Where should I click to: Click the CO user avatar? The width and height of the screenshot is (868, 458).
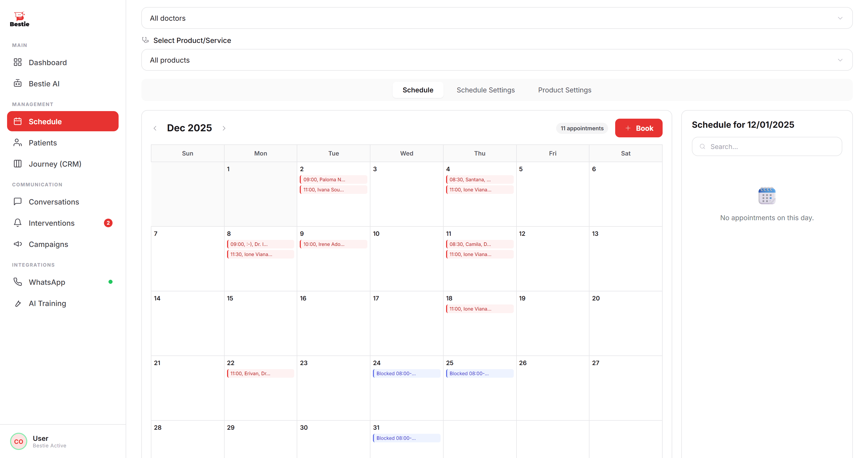pyautogui.click(x=18, y=442)
